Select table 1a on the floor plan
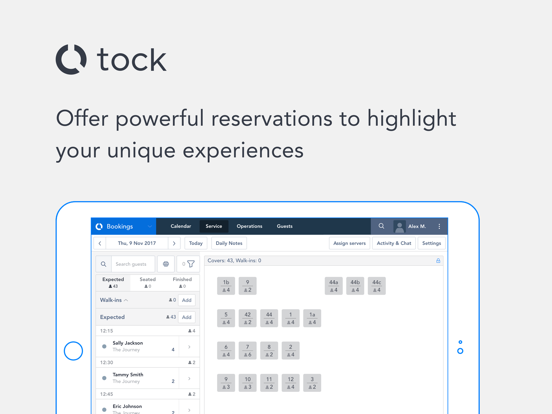This screenshot has height=414, width=552. (312, 318)
